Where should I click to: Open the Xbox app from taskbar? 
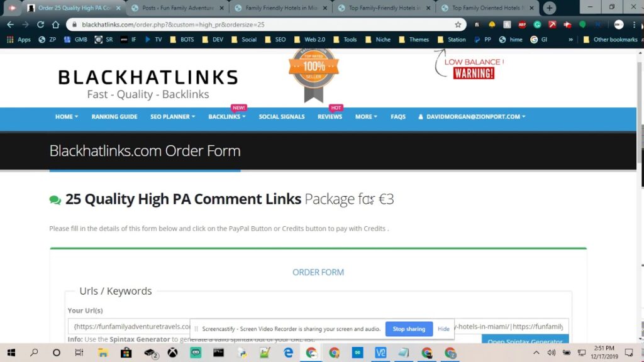(x=172, y=353)
